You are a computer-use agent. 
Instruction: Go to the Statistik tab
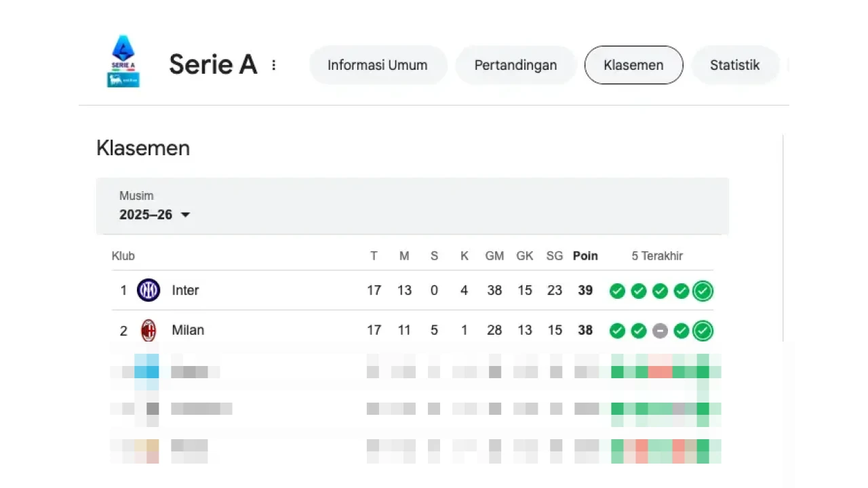coord(734,65)
